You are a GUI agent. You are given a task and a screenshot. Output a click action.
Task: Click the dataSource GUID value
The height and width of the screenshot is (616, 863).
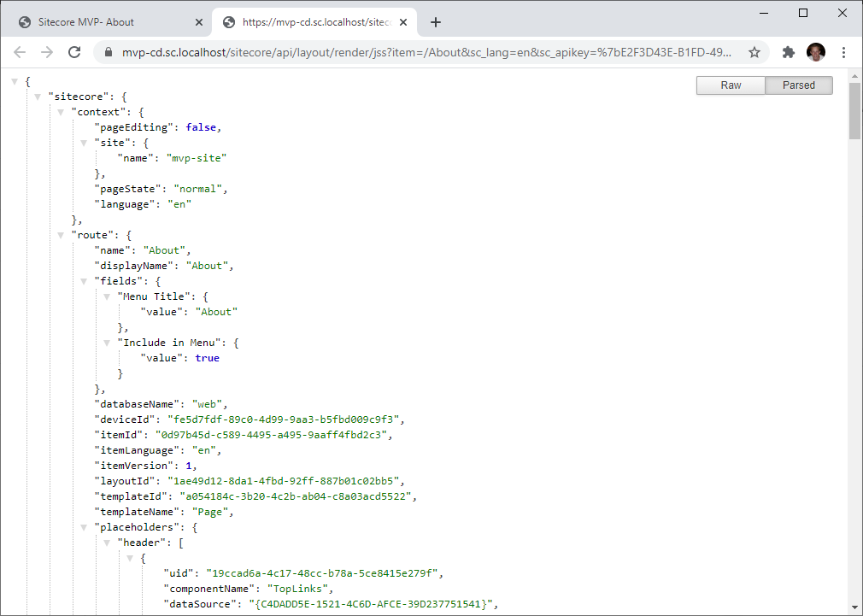(371, 604)
